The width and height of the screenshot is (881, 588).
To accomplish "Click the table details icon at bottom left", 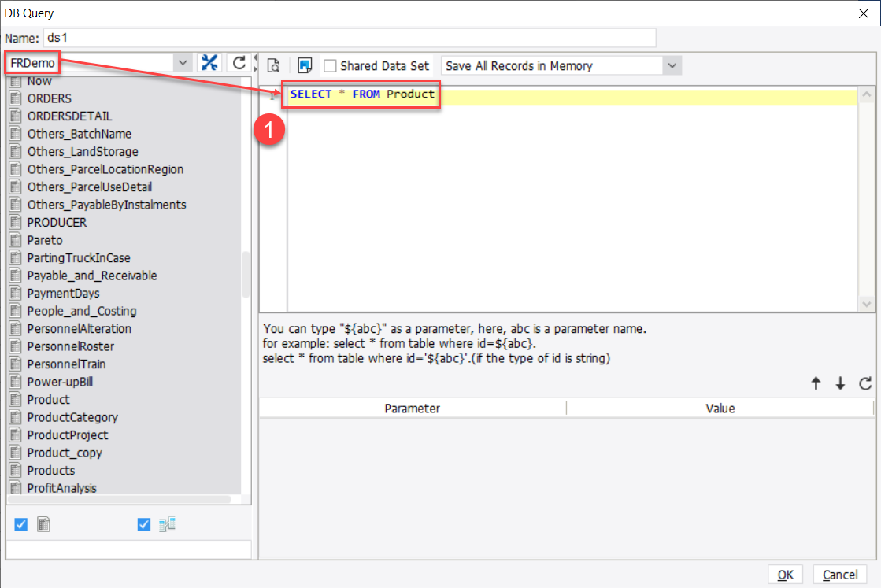I will (43, 523).
